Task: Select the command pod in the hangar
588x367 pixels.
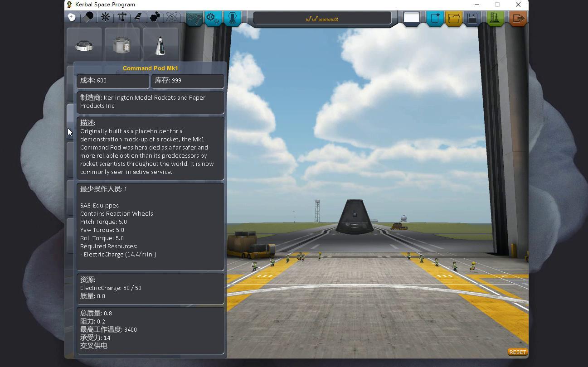Action: 355,216
